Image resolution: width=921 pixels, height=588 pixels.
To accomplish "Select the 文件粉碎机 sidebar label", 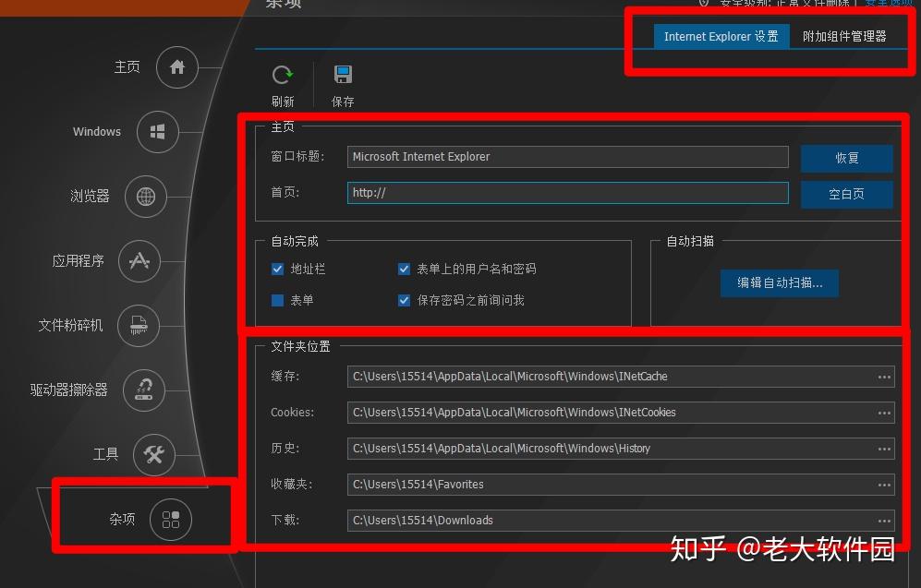I will 70,326.
